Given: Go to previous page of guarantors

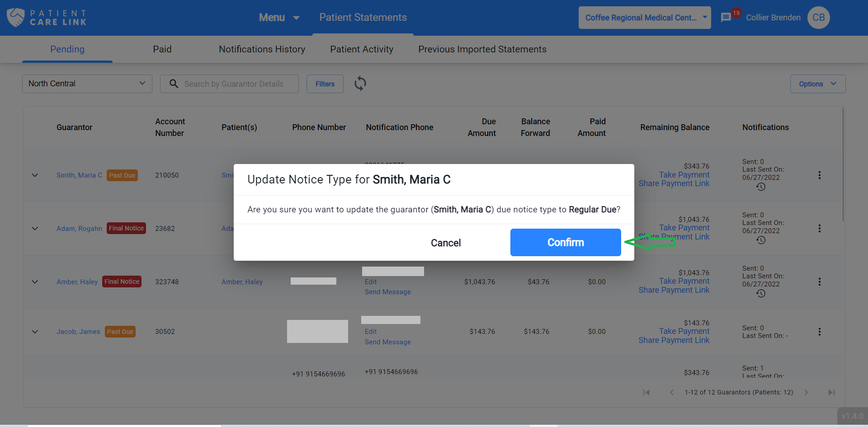Looking at the screenshot, I should [x=672, y=392].
